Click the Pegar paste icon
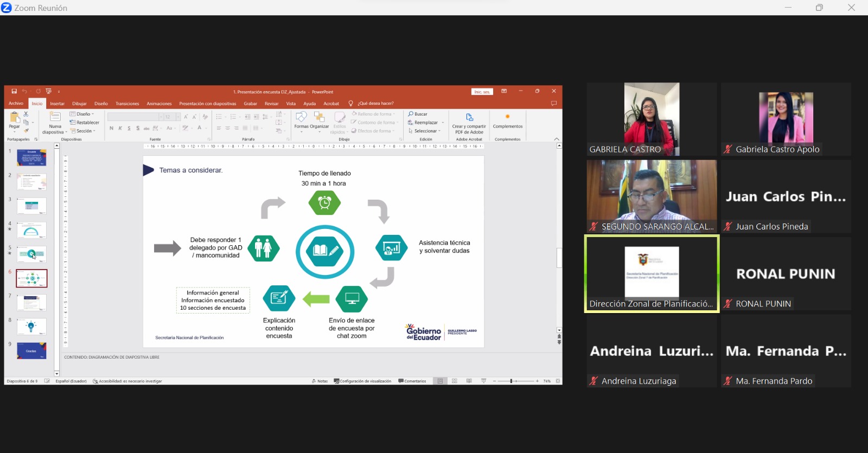Screen dimensions: 868x453 click(14, 118)
